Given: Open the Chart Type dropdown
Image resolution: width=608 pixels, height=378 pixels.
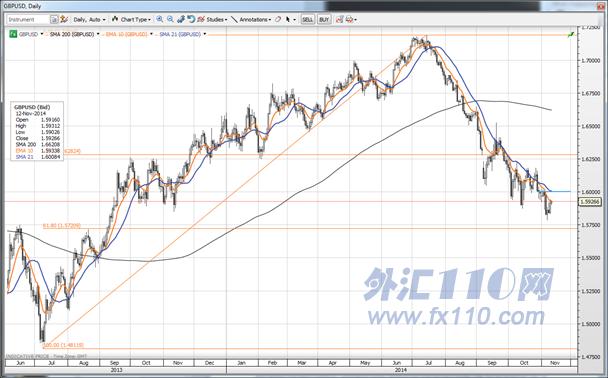Looking at the screenshot, I should [x=131, y=19].
